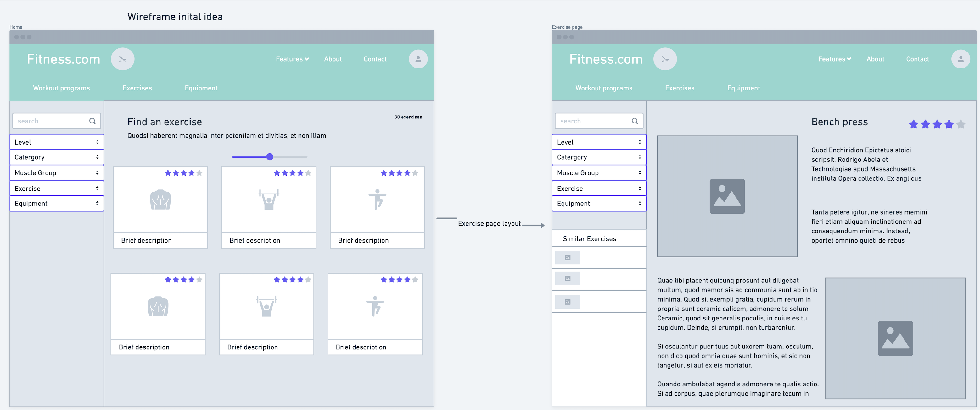This screenshot has width=980, height=410.
Task: Click the About link in top navigation
Action: (333, 59)
